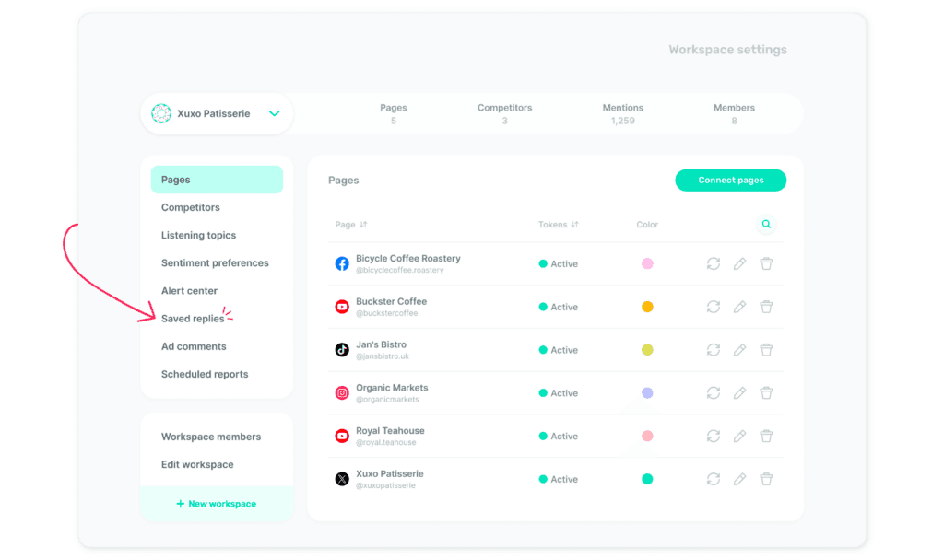This screenshot has width=944, height=560.
Task: Open Saved replies in sidebar
Action: pos(193,319)
